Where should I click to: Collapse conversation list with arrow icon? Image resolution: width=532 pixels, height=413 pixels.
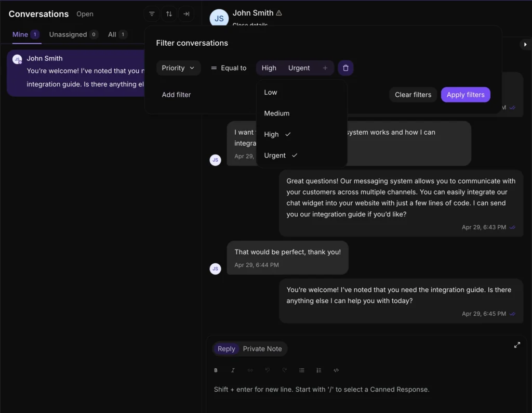[187, 14]
